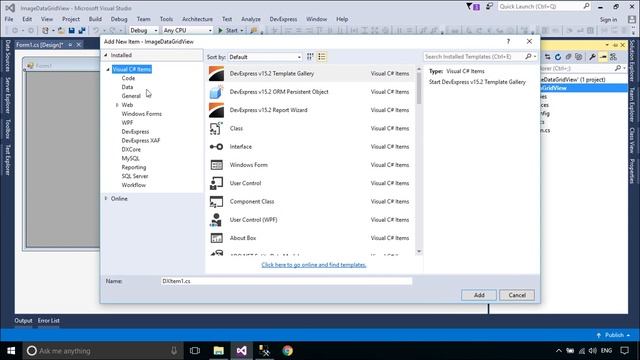Collapse the Installed section

pos(106,55)
